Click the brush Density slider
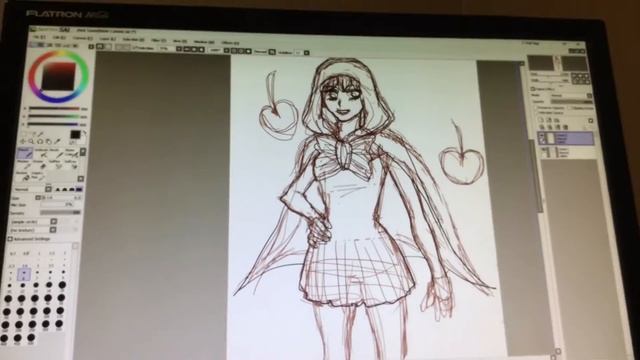 [60, 213]
